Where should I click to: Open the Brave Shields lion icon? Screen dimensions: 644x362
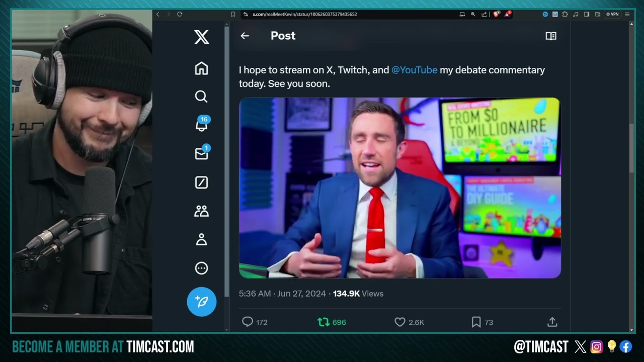[x=496, y=14]
